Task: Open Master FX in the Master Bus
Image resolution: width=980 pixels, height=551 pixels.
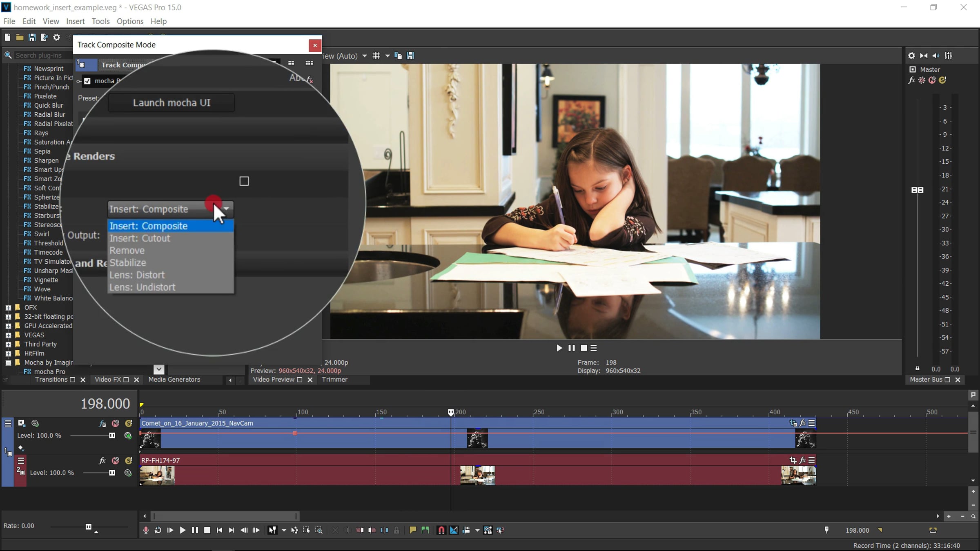Action: (911, 80)
